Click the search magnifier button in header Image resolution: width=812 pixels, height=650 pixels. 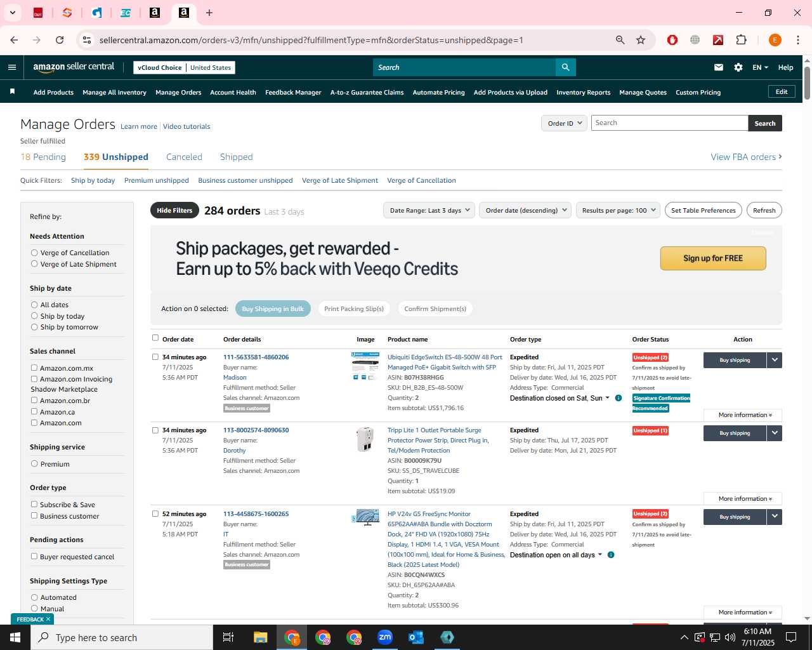click(565, 67)
